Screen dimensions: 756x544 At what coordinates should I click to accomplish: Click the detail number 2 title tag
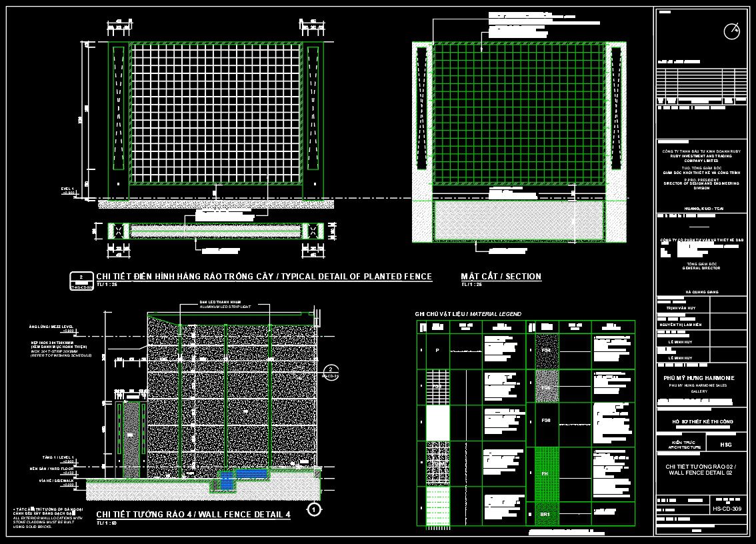(81, 279)
